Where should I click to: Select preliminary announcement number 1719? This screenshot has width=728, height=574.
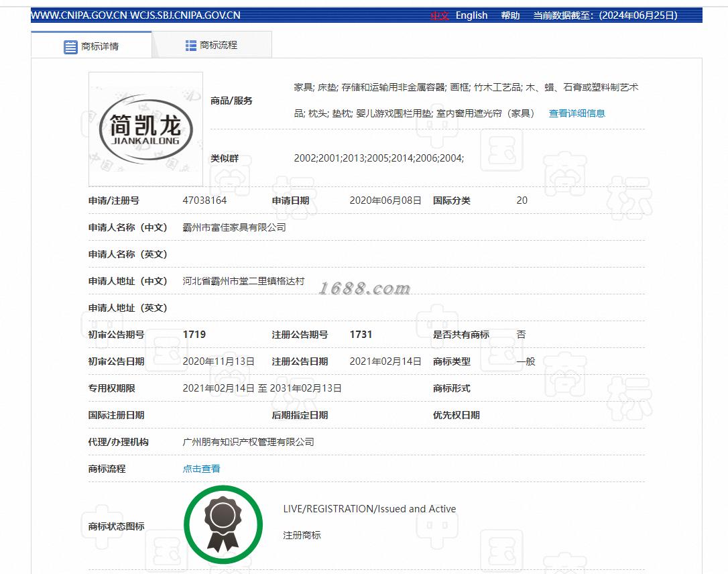tap(194, 335)
